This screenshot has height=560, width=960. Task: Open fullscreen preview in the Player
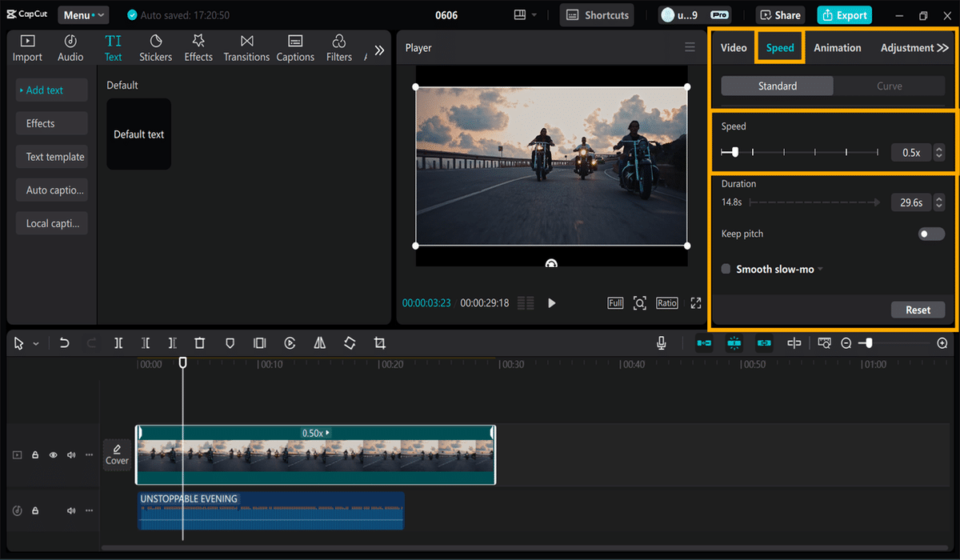[696, 303]
